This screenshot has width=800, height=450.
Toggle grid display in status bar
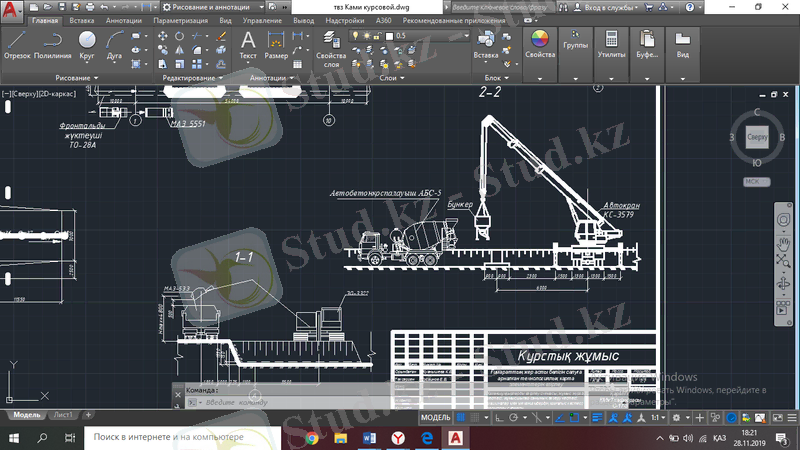462,417
